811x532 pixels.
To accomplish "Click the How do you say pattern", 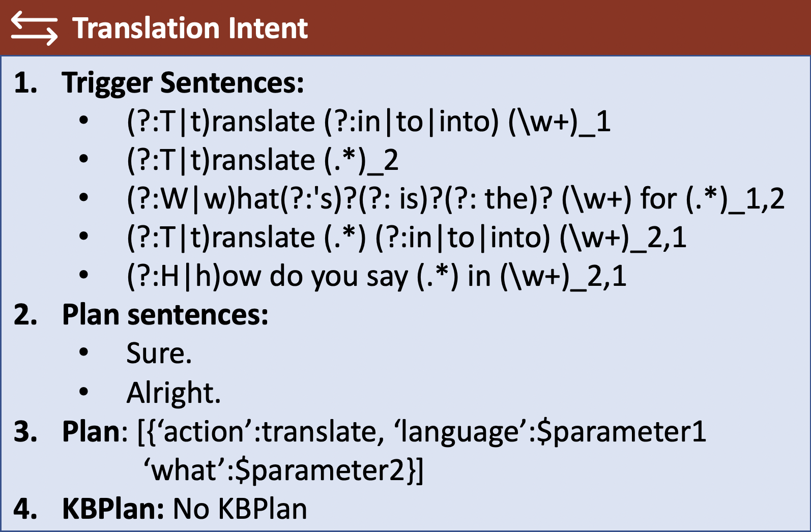I will [x=376, y=277].
